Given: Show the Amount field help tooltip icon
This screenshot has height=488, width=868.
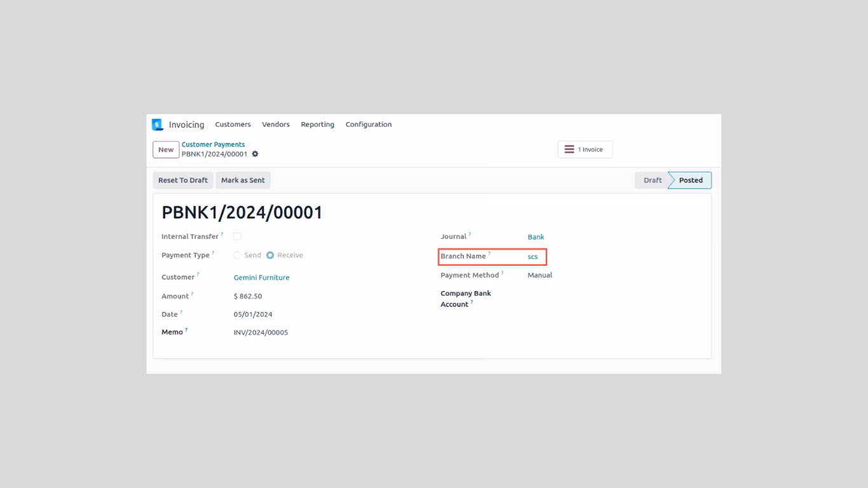Looking at the screenshot, I should [192, 294].
